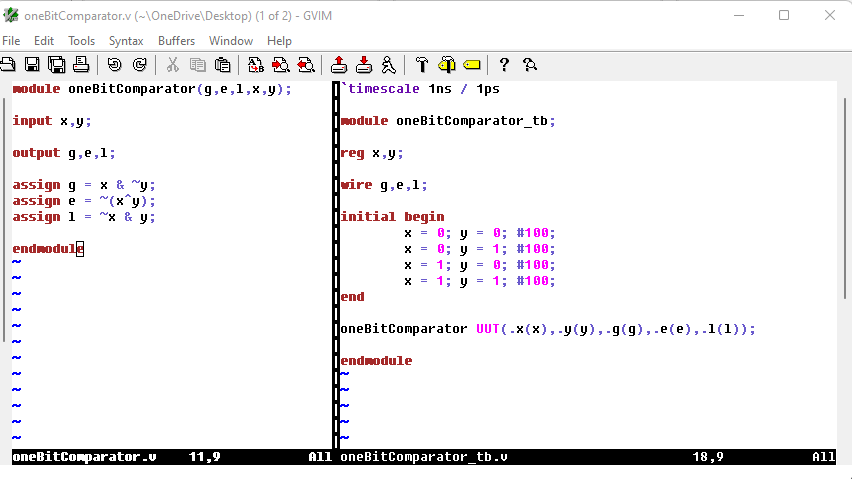
Task: Select the oneBitComparator.v status line
Action: 84,457
